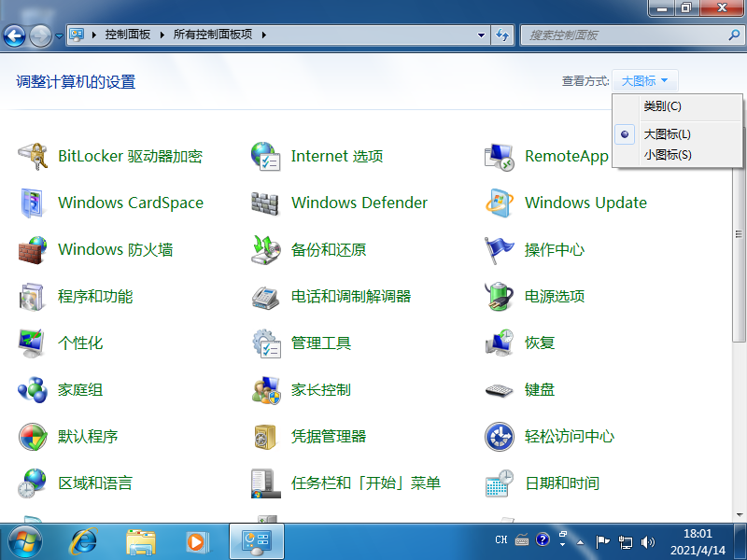This screenshot has width=747, height=560.
Task: Click 所有控制面板项 in the address bar
Action: [x=215, y=35]
